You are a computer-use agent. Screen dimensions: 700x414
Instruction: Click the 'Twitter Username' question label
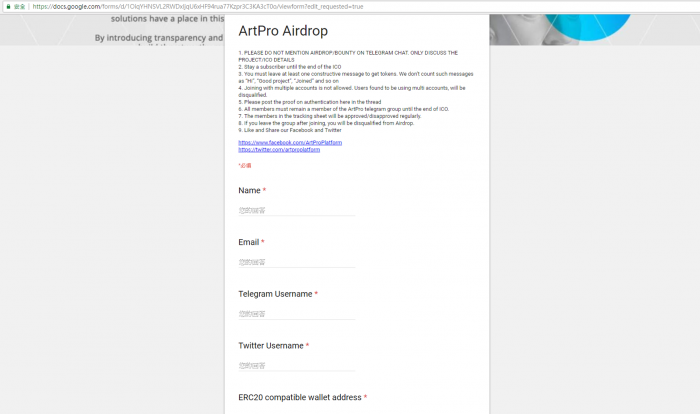tap(271, 346)
